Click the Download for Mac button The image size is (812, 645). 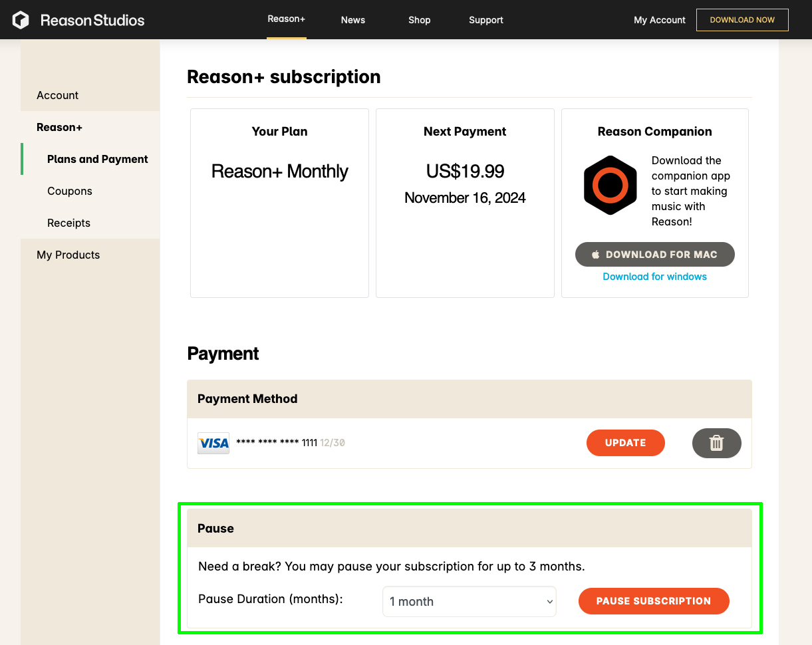(655, 255)
